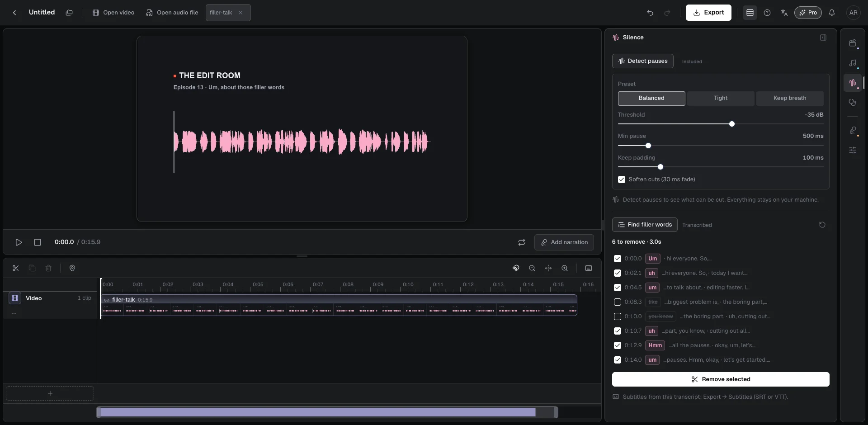Viewport: 868px width, 425px height.
Task: Adjust the Threshold slider handle
Action: (732, 124)
